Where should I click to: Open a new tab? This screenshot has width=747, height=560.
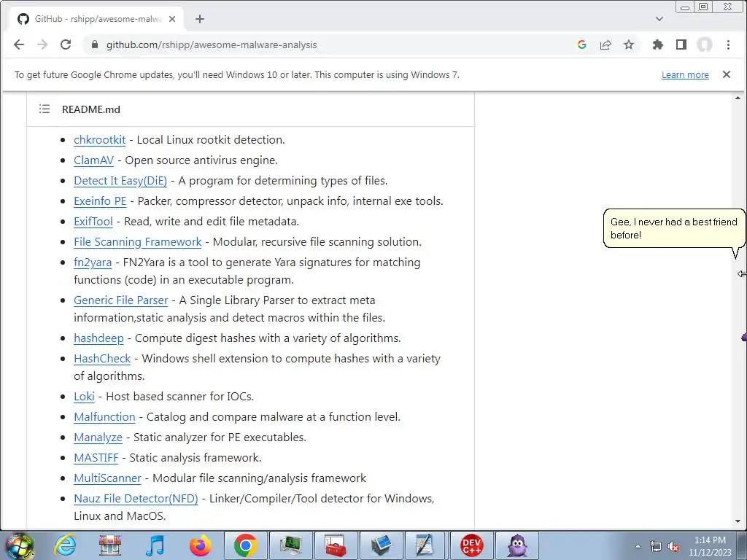tap(200, 19)
